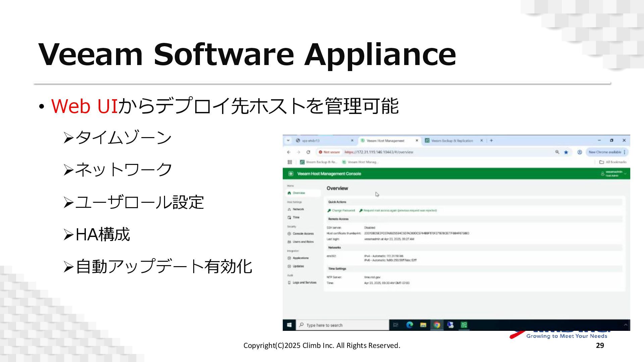Click the Change Password link

coord(343,210)
